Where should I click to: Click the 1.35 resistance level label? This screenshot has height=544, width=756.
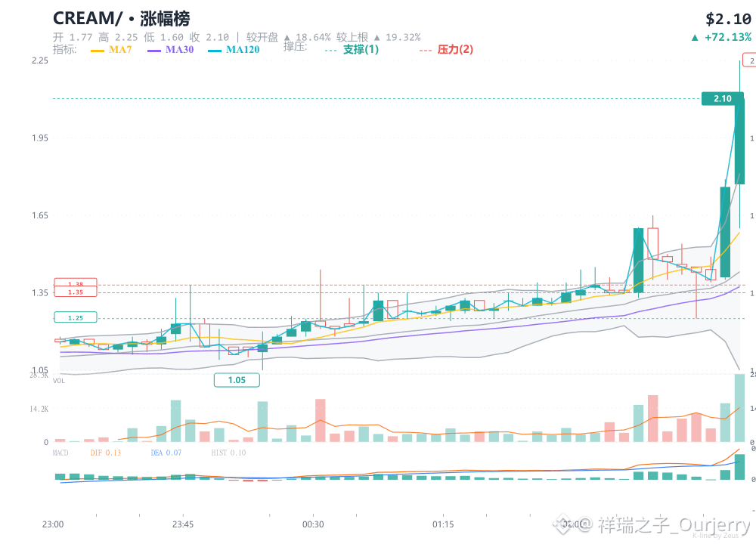76,292
